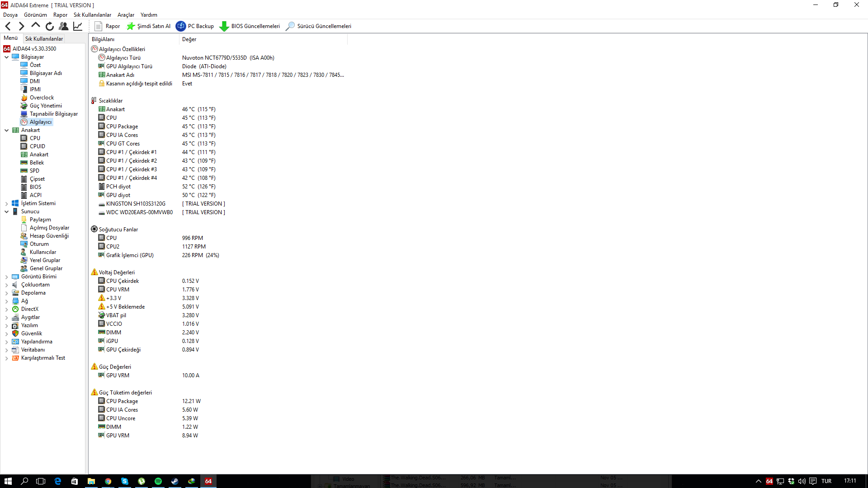Open the users icon in toolbar
868x488 pixels.
click(64, 26)
